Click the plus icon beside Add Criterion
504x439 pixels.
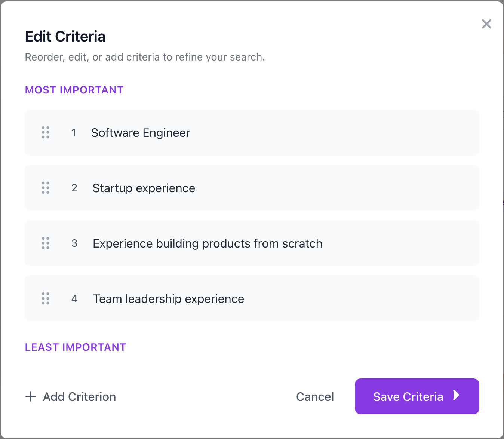click(x=30, y=396)
